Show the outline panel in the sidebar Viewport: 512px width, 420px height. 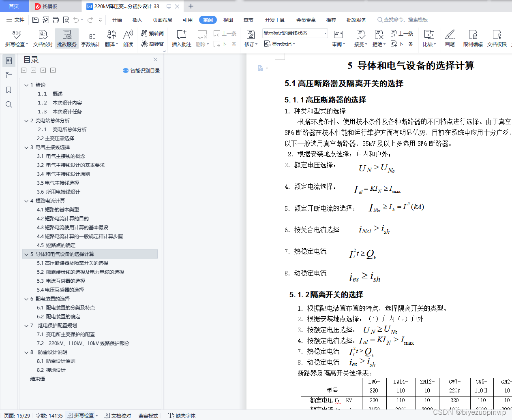(x=9, y=61)
